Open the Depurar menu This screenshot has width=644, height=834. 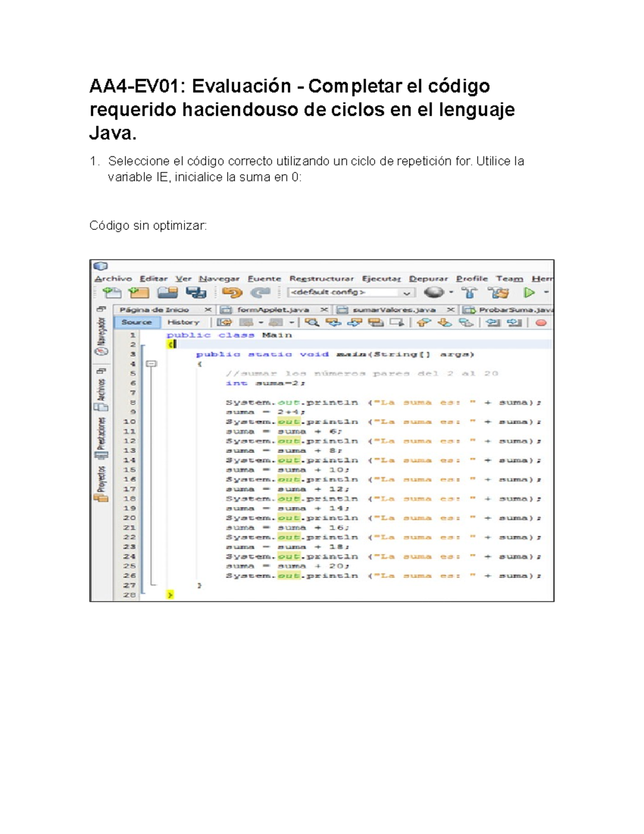pyautogui.click(x=428, y=278)
